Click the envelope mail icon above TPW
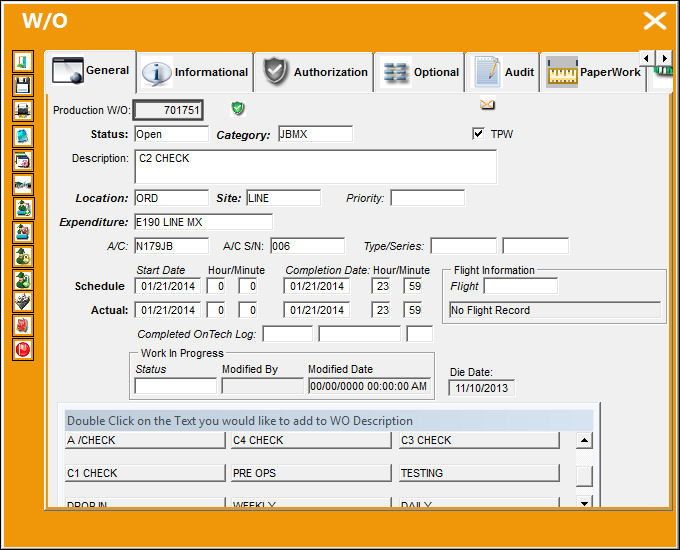 [487, 105]
